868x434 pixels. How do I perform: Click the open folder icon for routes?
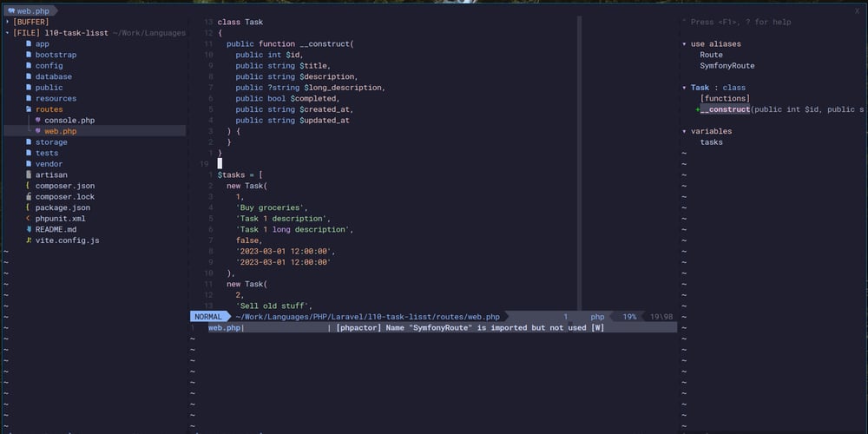[x=29, y=109]
